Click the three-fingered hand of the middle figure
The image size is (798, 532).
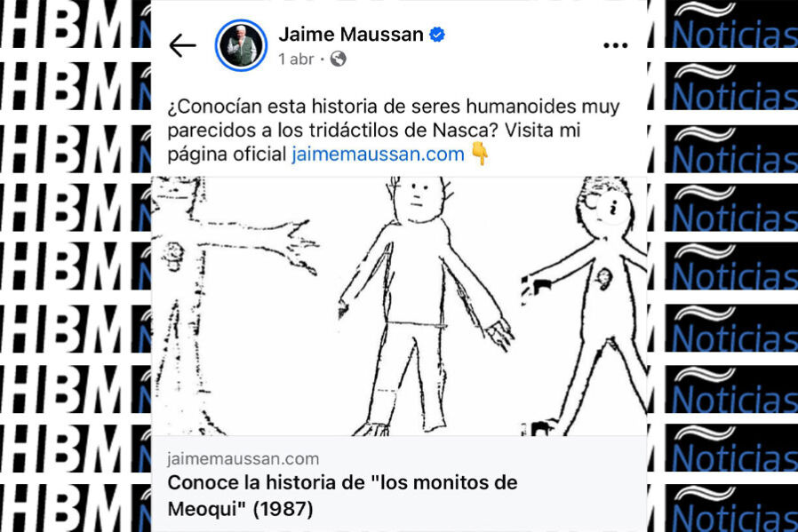499,334
